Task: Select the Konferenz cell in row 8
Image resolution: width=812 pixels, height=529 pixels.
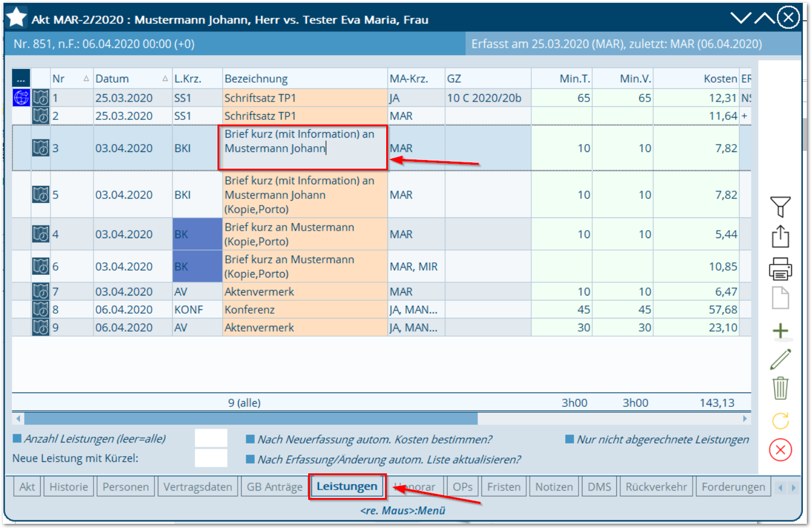Action: 305,309
